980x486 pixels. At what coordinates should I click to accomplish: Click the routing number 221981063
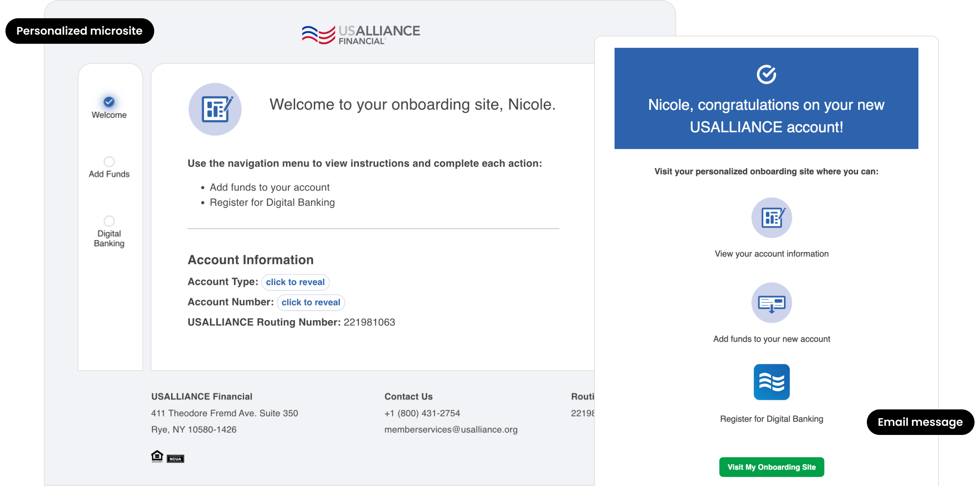tap(369, 322)
